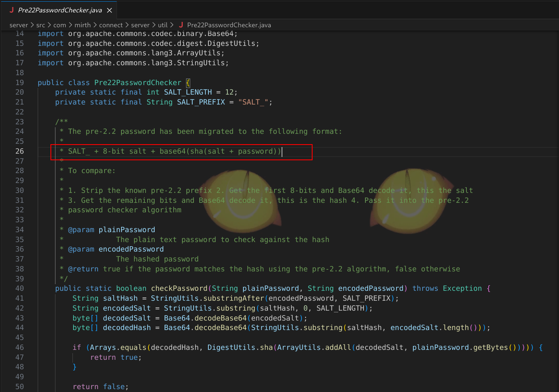This screenshot has height=392, width=559.
Task: Click the Pre22PasswordChecker class name declaration
Action: 138,83
